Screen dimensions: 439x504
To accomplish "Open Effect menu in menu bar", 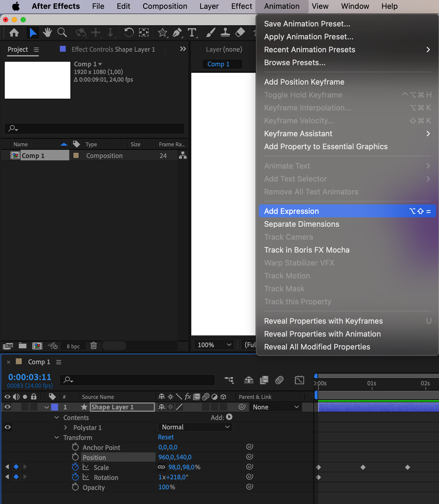I will pyautogui.click(x=242, y=6).
